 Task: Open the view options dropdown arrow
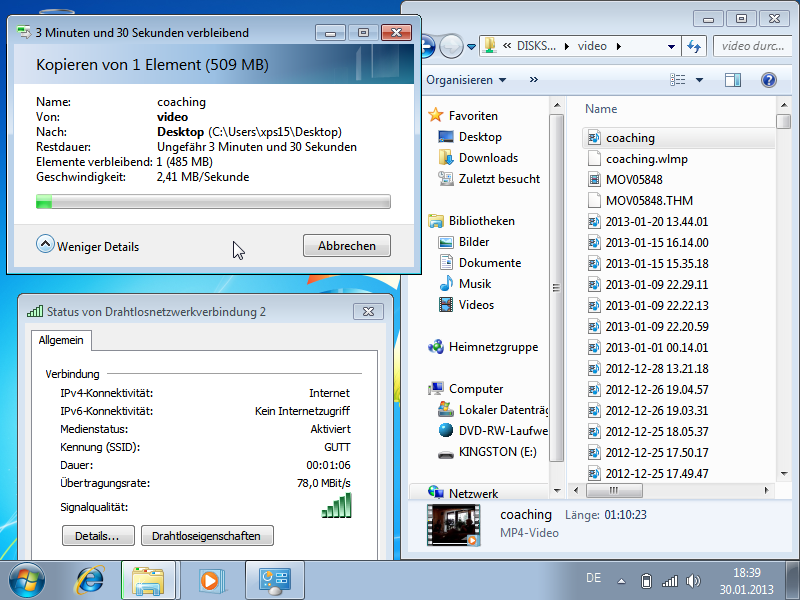(699, 80)
